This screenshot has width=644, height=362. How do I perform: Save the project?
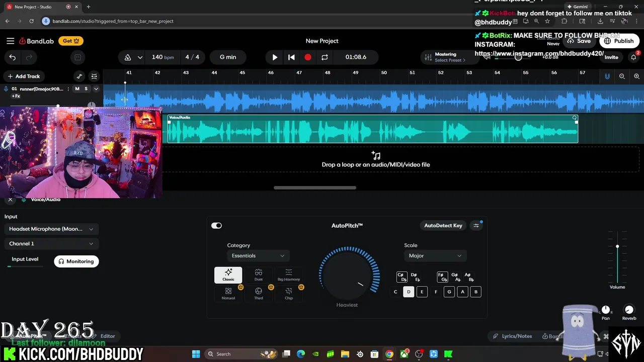(x=580, y=41)
